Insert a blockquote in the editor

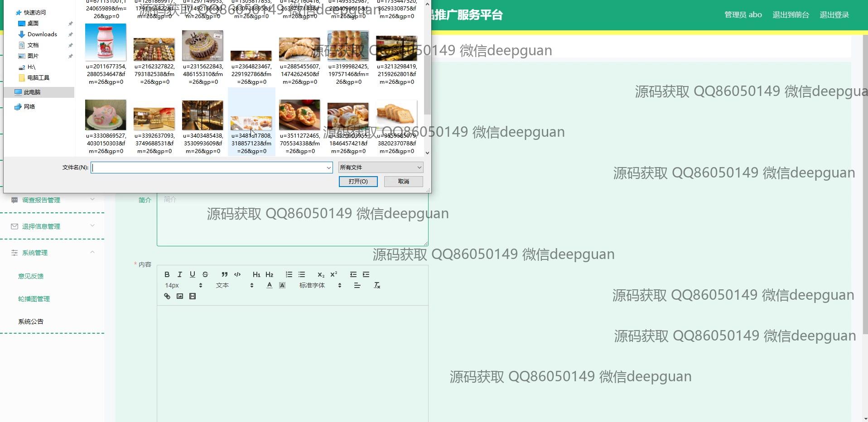[x=224, y=274]
